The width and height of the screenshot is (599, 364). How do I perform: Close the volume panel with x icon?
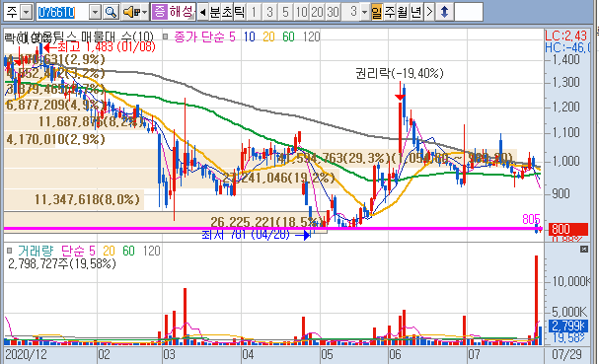click(584, 250)
